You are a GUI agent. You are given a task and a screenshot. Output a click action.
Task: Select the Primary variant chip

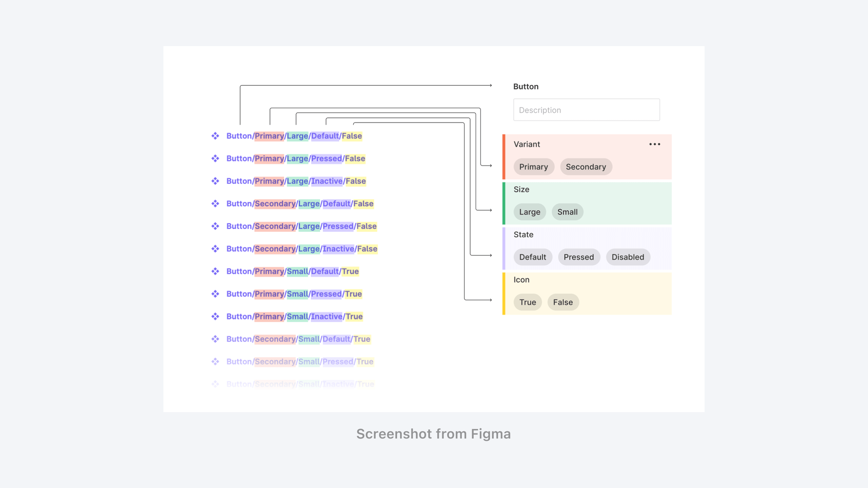point(533,167)
